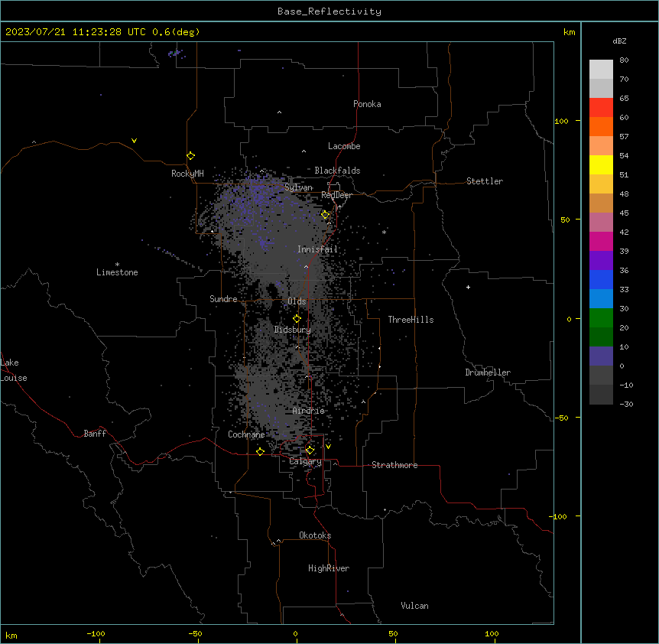This screenshot has height=644, width=659.
Task: Pick the light gray 70-80 dBZ legend swatch
Action: 601,70
